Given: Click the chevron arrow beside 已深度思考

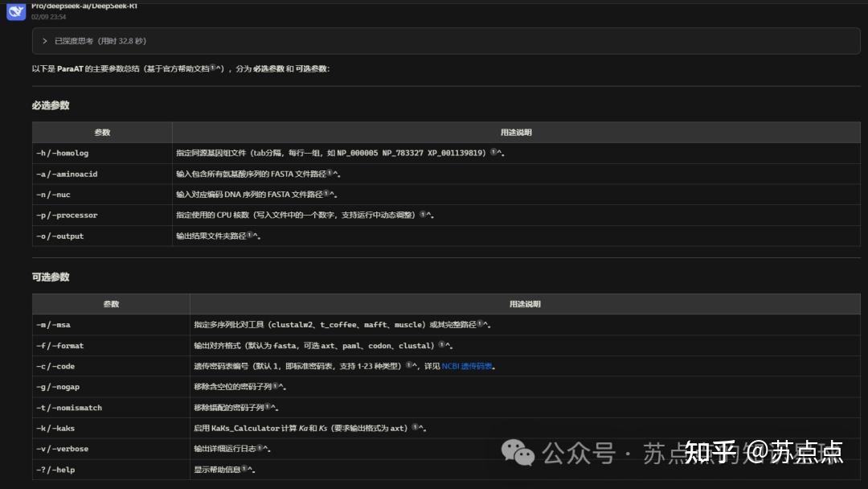Looking at the screenshot, I should tap(44, 40).
